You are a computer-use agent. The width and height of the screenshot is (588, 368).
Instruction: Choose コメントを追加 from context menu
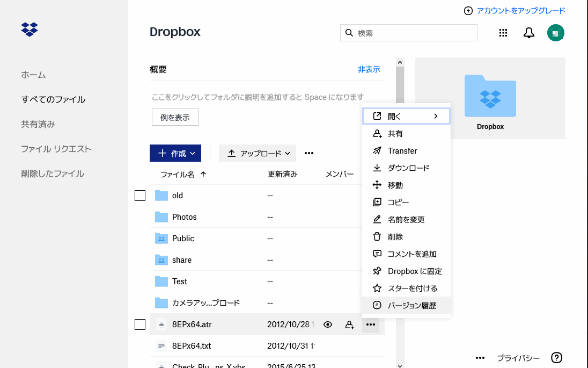tap(406, 254)
